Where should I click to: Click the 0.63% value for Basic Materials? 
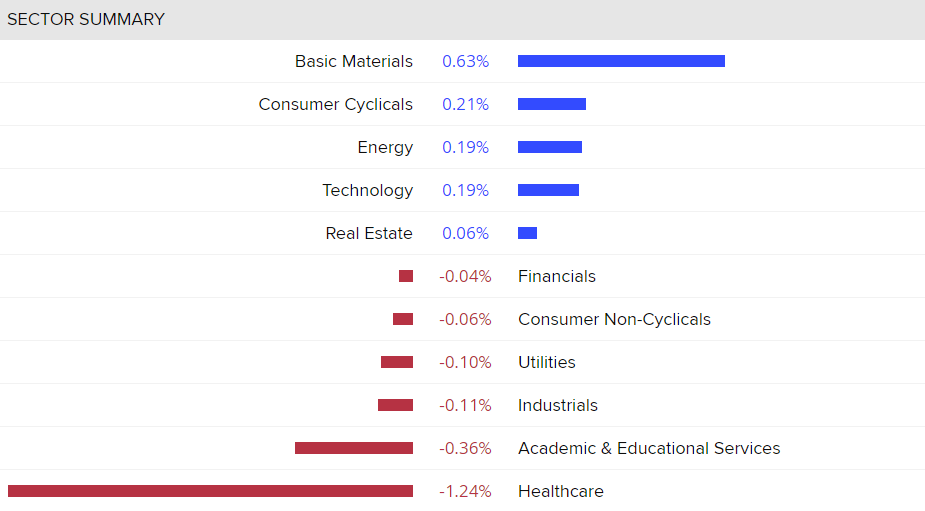click(x=465, y=61)
